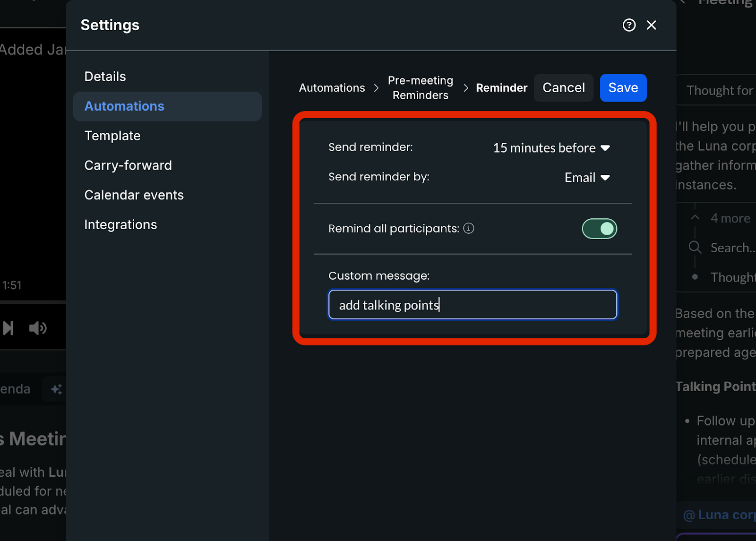Click the AI sparkle icon near agenda
756x541 pixels.
coord(57,389)
